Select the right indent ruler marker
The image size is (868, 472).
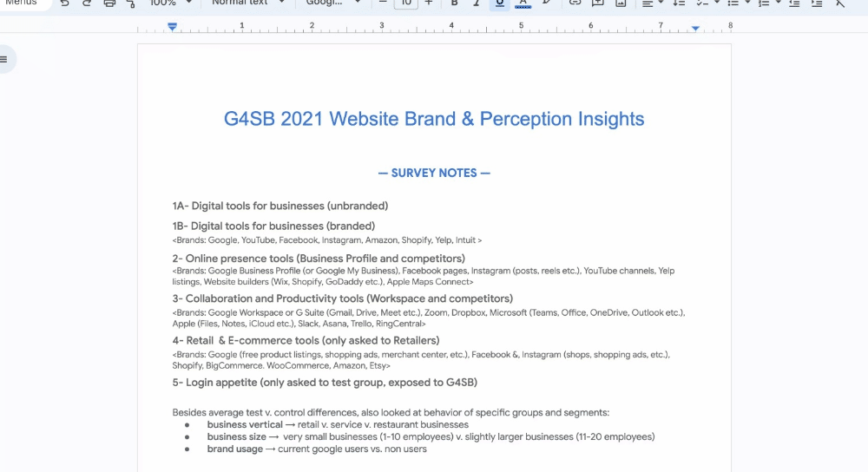click(695, 28)
